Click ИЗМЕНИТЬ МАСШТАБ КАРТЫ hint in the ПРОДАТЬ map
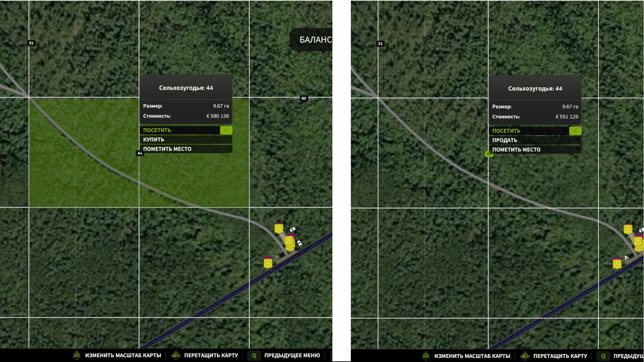This screenshot has width=644, height=362. coord(472,356)
